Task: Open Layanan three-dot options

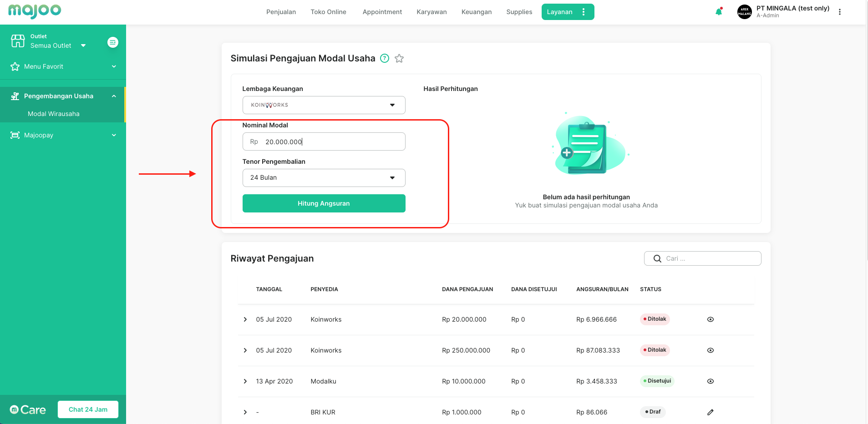Action: [x=584, y=12]
